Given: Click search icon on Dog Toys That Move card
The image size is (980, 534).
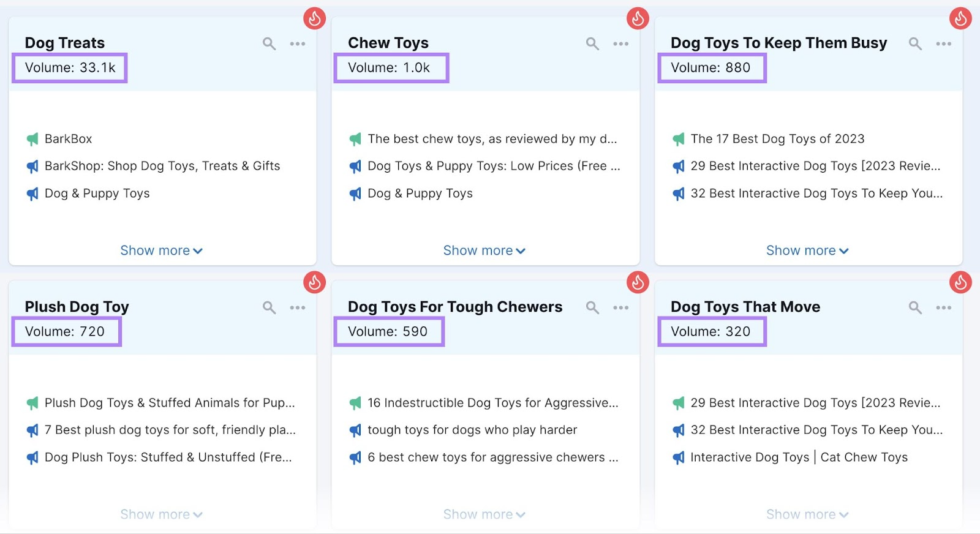Looking at the screenshot, I should click(x=915, y=307).
